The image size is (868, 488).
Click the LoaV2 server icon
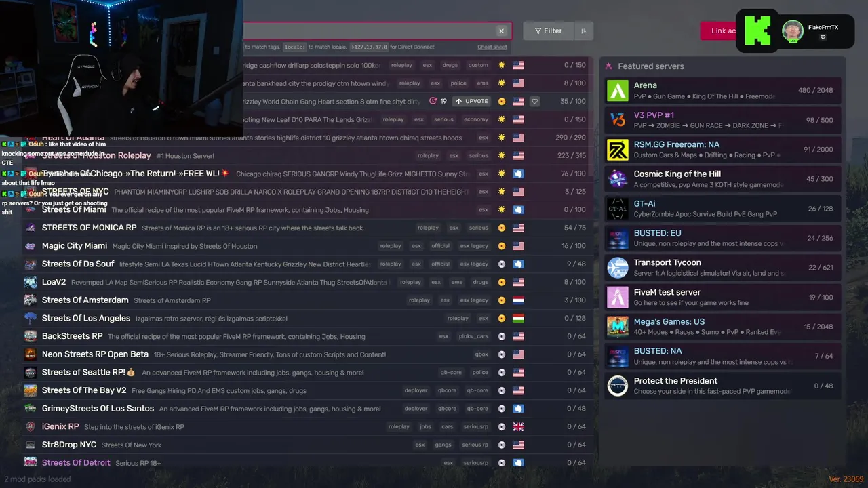point(31,282)
